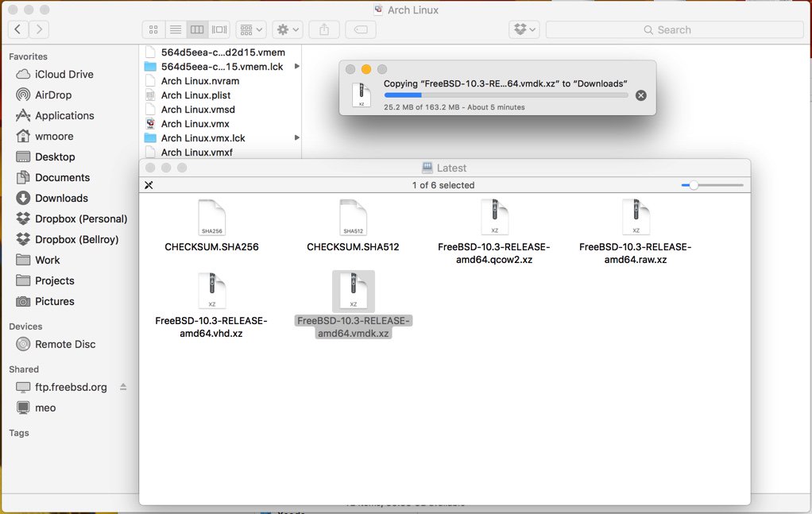Go back with the Finder back arrow
The height and width of the screenshot is (514, 812).
pyautogui.click(x=18, y=29)
